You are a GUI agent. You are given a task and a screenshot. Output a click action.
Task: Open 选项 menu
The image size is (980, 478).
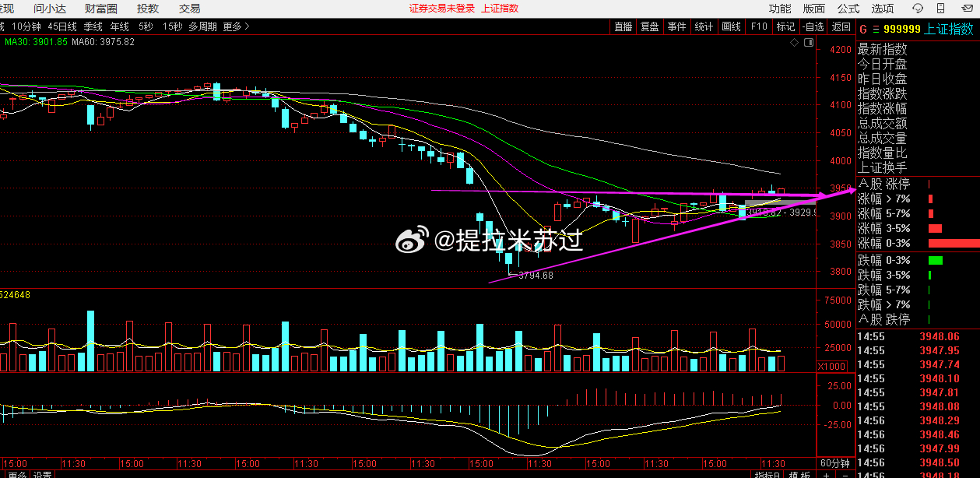point(883,9)
